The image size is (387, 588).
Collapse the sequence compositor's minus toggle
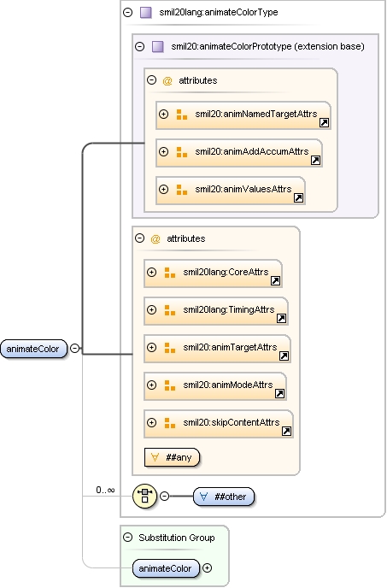pyautogui.click(x=164, y=496)
